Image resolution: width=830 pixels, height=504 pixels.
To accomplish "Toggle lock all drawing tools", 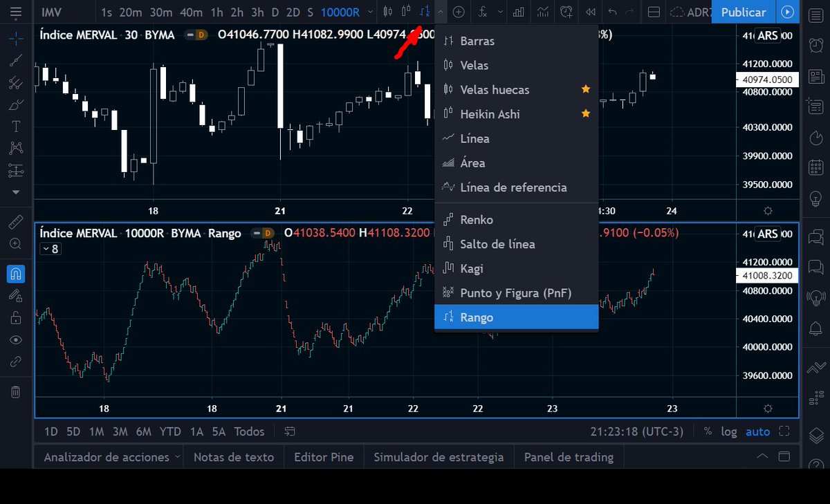I will (15, 318).
